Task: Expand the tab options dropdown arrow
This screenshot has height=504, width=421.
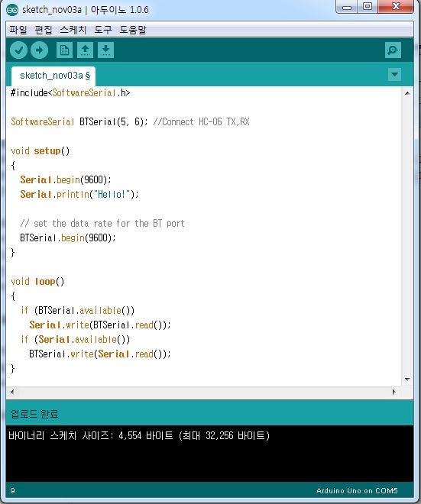Action: pyautogui.click(x=394, y=75)
